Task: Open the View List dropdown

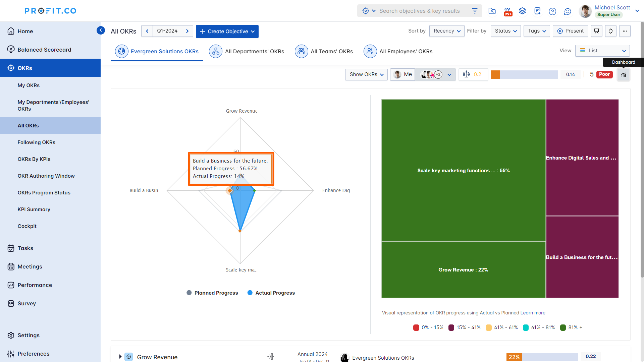Action: (602, 51)
